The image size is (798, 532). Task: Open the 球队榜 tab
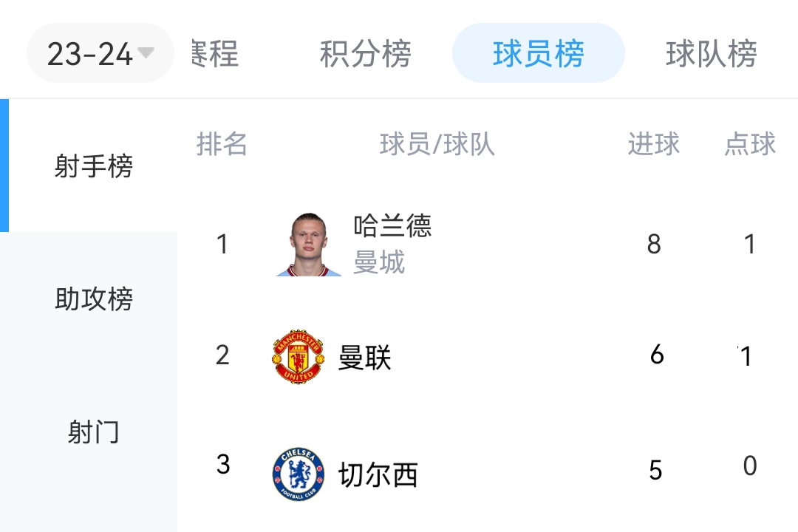(711, 54)
